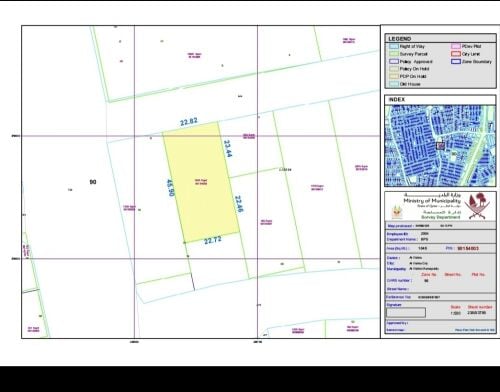Screen dimensions: 500x392
Task: Click the Zone No. red label
Action: point(429,275)
